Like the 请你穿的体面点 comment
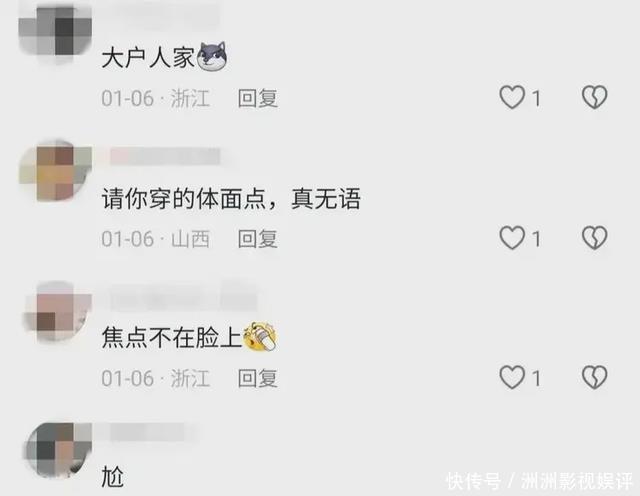The width and height of the screenshot is (640, 496). (512, 238)
